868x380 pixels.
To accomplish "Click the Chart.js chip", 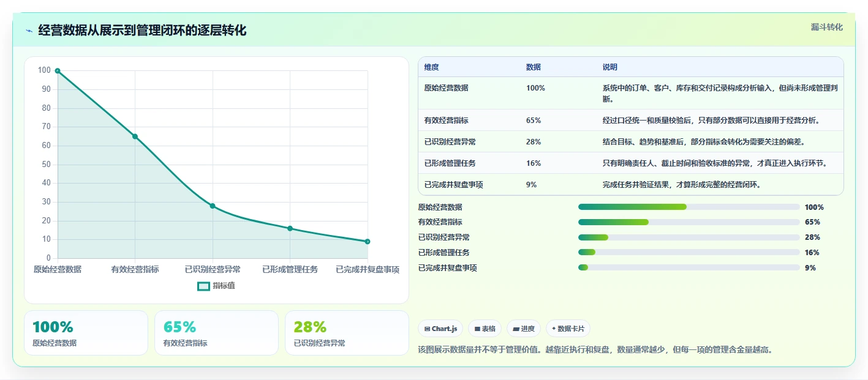I will (441, 329).
